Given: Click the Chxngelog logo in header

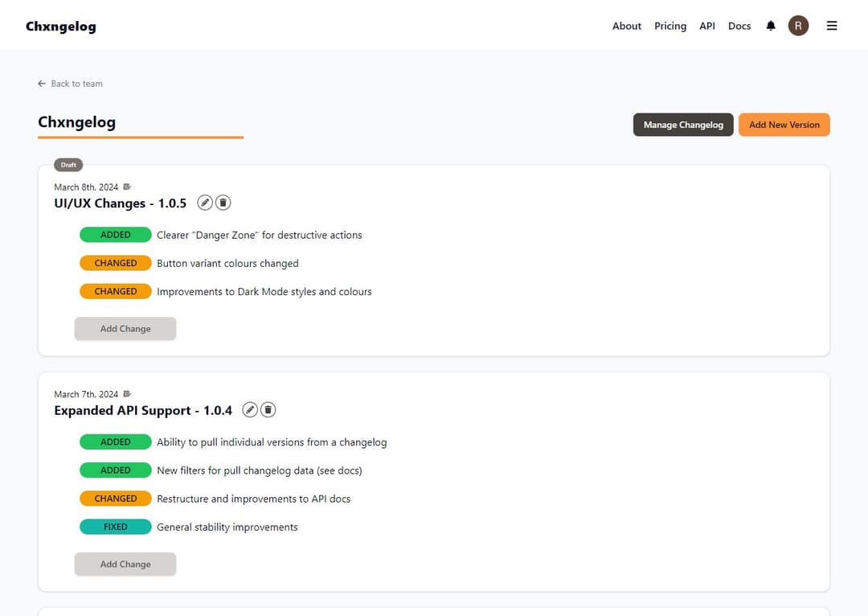Looking at the screenshot, I should click(x=61, y=27).
